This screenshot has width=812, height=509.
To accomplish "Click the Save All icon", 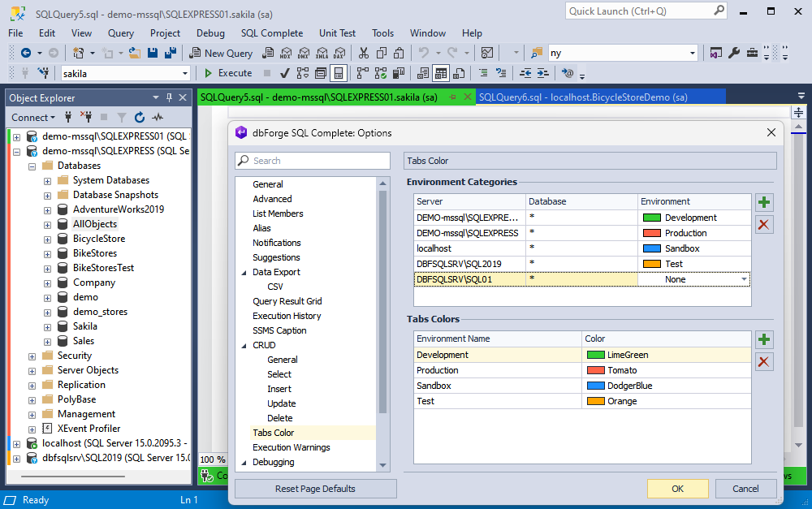I will 171,53.
